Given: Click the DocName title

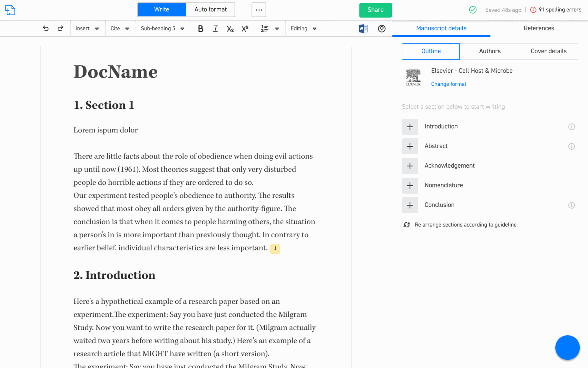Looking at the screenshot, I should tap(116, 72).
